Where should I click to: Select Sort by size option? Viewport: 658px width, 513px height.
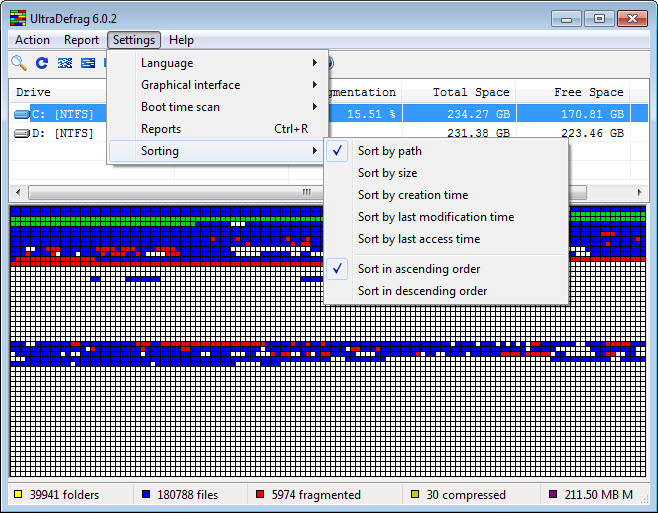[446, 173]
